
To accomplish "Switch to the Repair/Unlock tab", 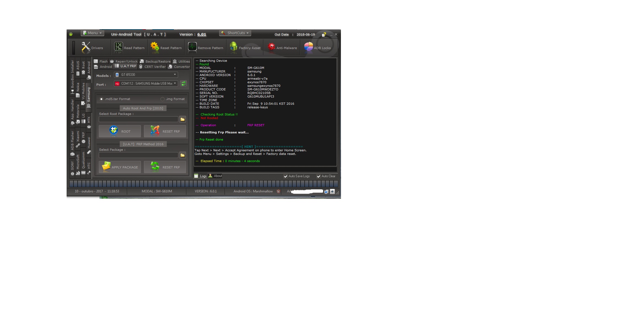I will pyautogui.click(x=124, y=61).
